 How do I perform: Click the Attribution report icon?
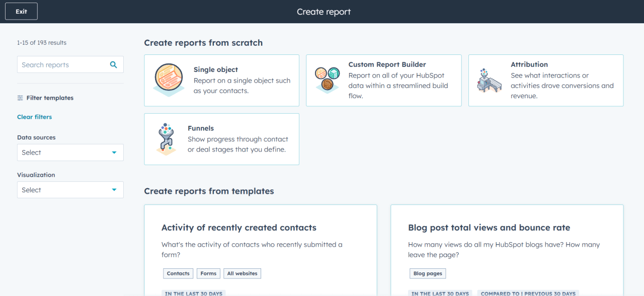489,80
